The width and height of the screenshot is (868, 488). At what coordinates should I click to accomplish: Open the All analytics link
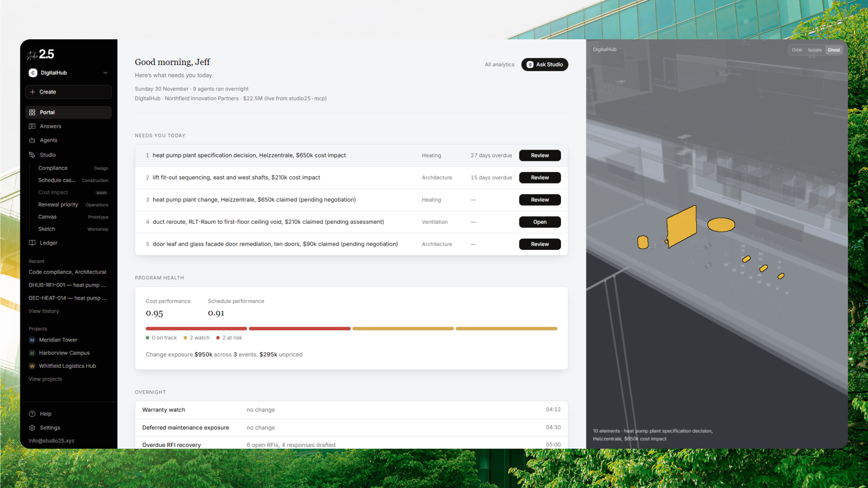pyautogui.click(x=500, y=65)
